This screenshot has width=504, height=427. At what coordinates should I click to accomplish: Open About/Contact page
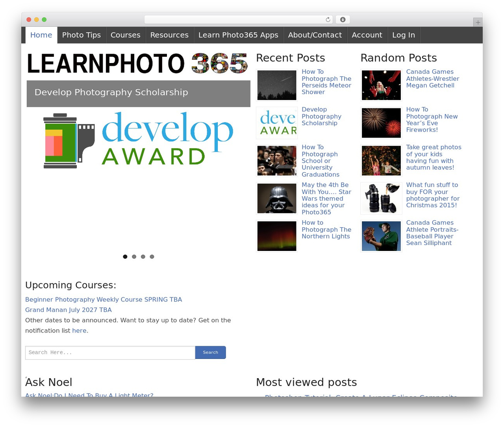point(315,35)
